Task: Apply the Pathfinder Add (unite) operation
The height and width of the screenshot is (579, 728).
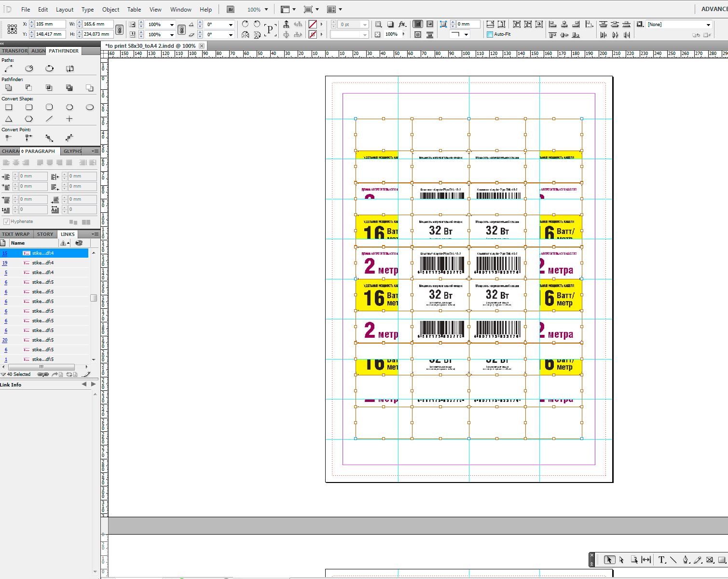Action: tap(9, 88)
